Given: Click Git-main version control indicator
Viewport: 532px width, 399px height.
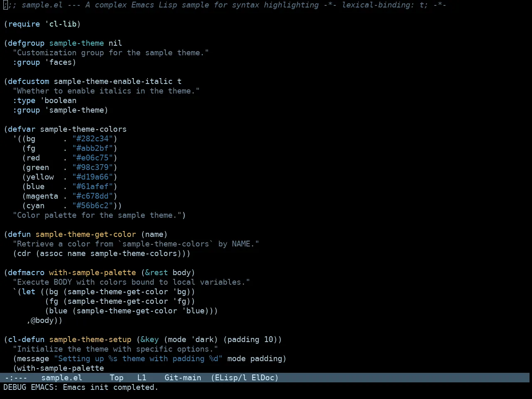Looking at the screenshot, I should [x=183, y=377].
